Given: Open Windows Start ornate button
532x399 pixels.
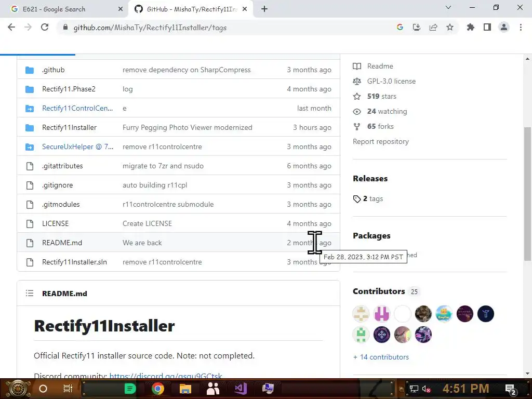Looking at the screenshot, I should click(x=18, y=389).
